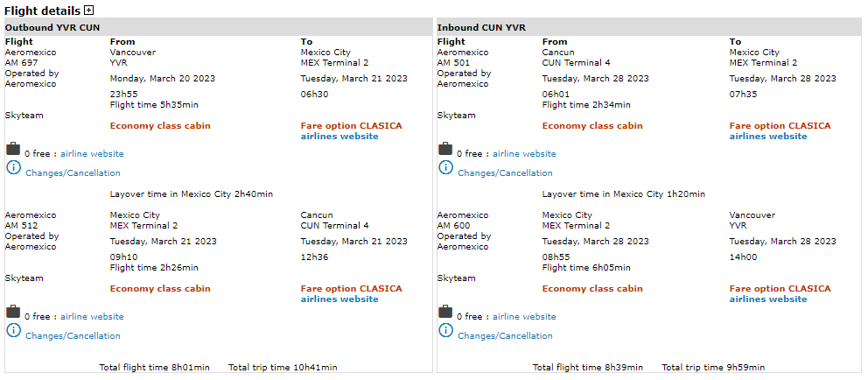Open the baggage 'airline website' link for AM 600
The height and width of the screenshot is (380, 868).
(x=524, y=317)
